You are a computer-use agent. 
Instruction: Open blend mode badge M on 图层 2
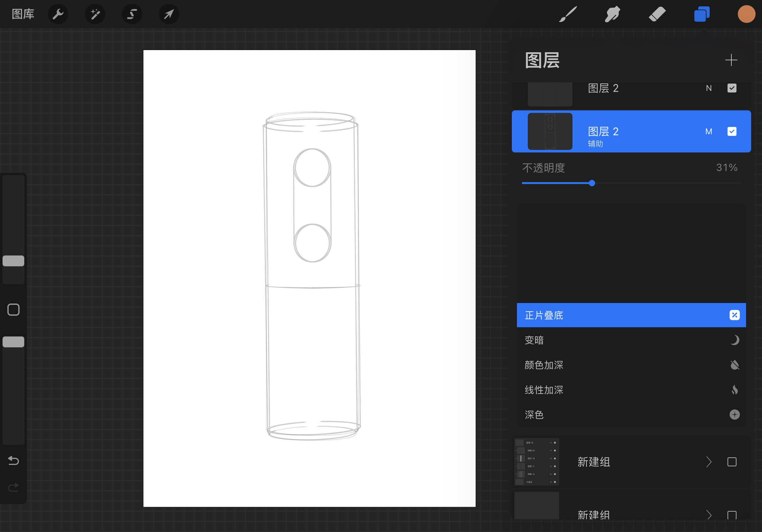(709, 131)
